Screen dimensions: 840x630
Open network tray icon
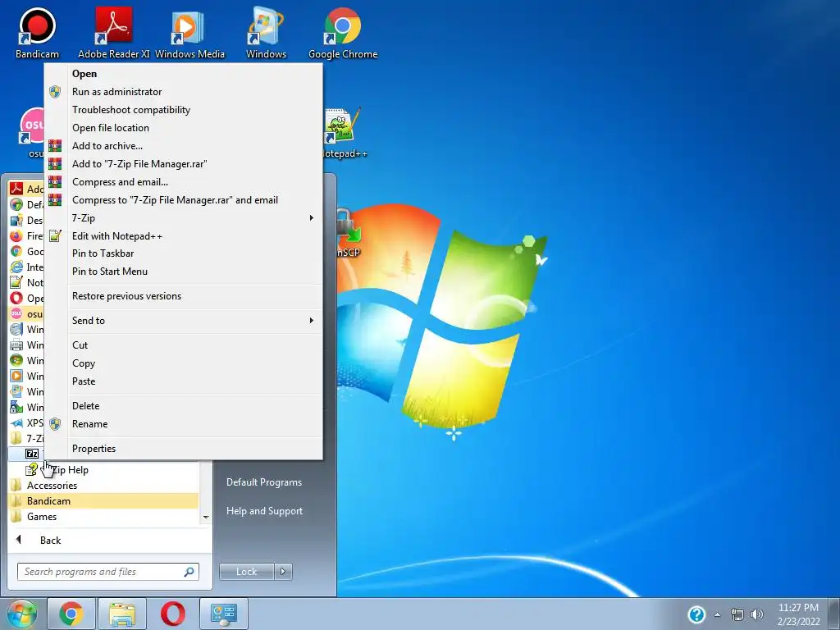coord(737,614)
